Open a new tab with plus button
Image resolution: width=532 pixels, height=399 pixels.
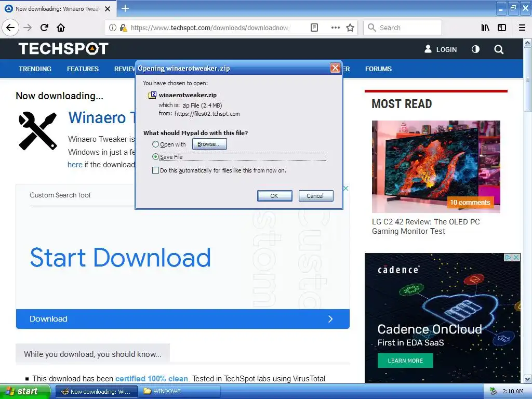(x=125, y=8)
